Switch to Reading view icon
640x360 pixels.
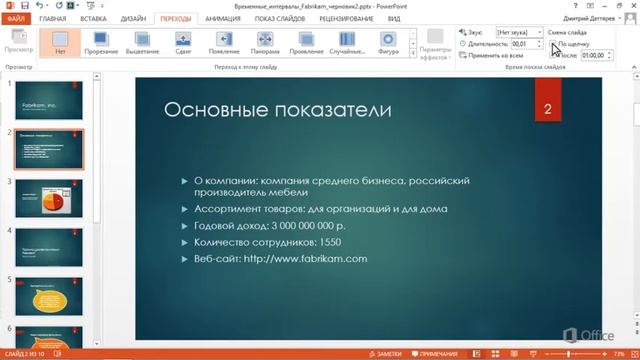pyautogui.click(x=514, y=354)
